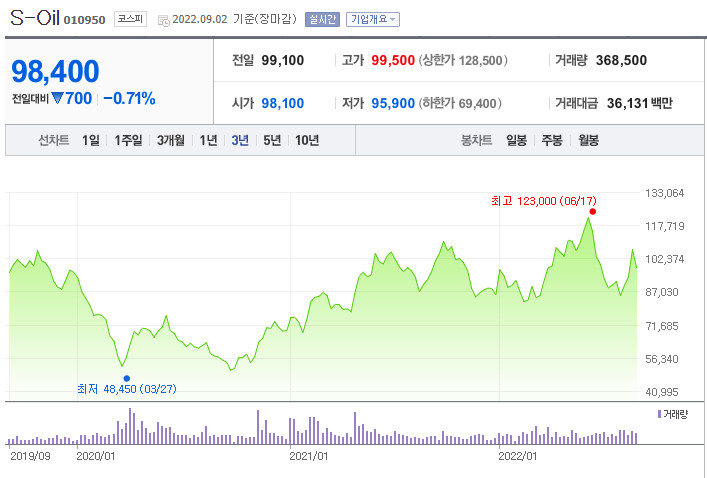Switch to 주봉 candle chart

point(552,140)
